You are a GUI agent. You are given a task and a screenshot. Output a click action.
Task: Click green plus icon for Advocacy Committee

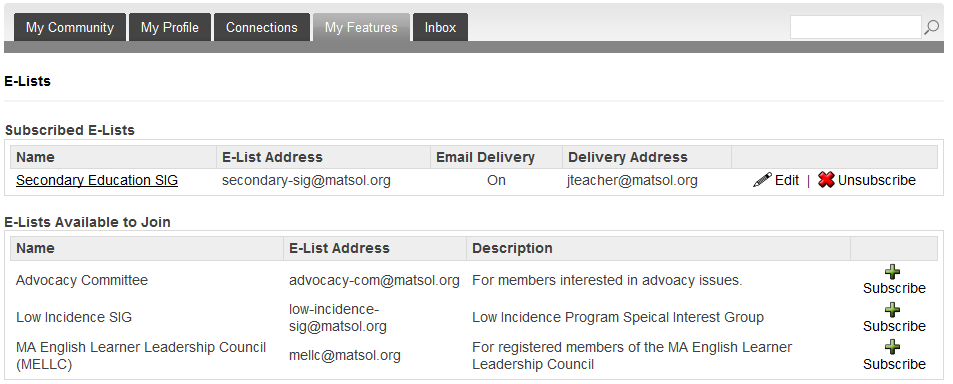click(892, 272)
